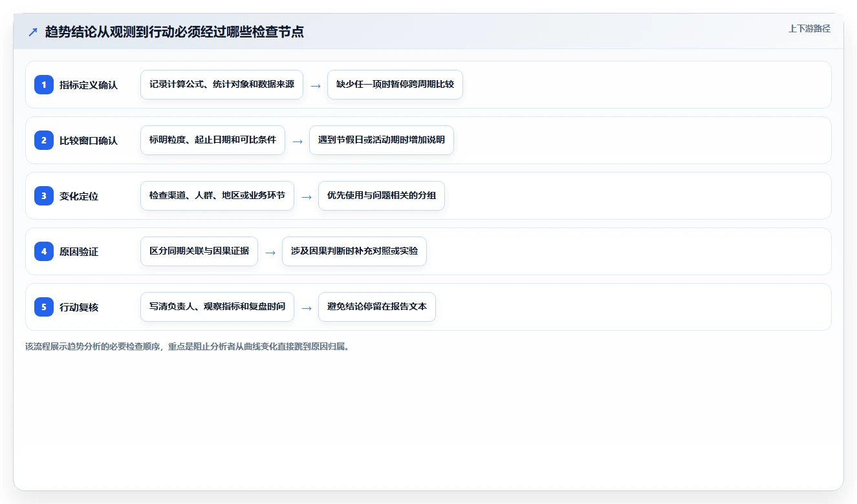Open the 缺少任一项时暂停跨周期比较 box
Viewport: 857px width, 504px height.
pyautogui.click(x=395, y=85)
